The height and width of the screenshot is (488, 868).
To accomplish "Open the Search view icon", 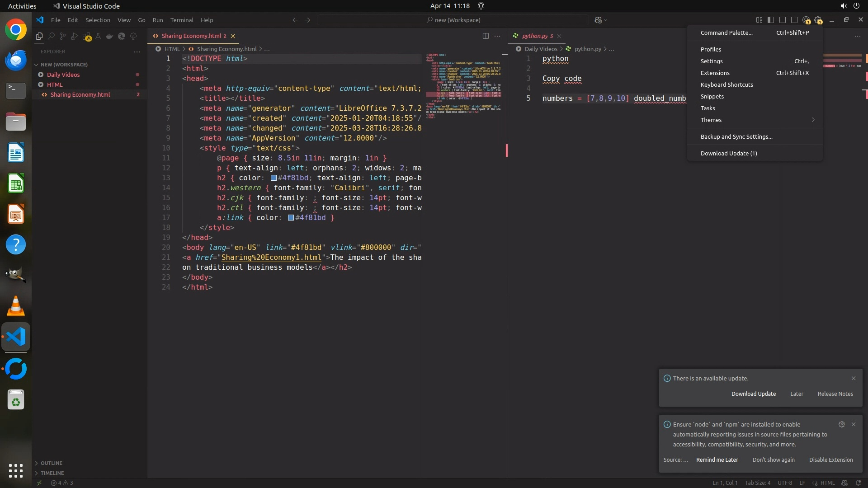I will coord(51,36).
